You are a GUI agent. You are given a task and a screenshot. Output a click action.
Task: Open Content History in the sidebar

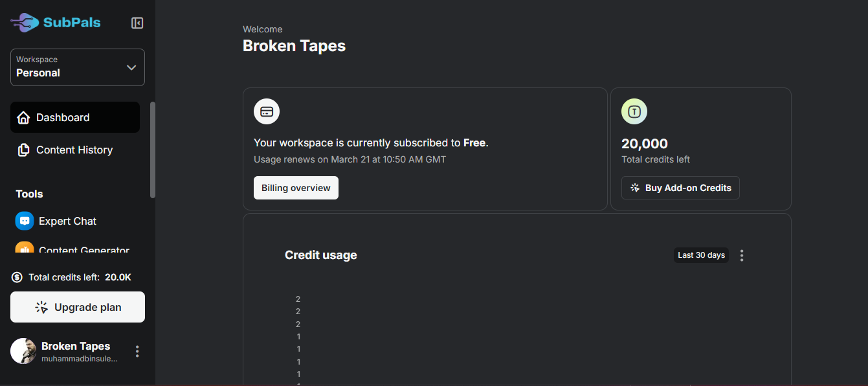click(x=74, y=150)
